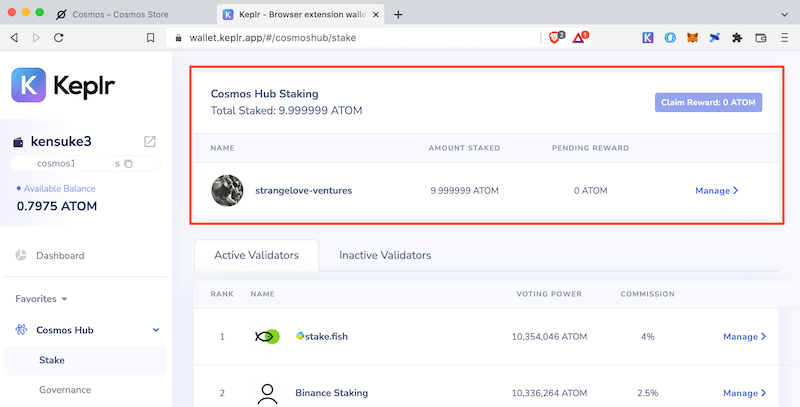Click the PENDING REWARD column header
This screenshot has width=800, height=407.
pyautogui.click(x=590, y=148)
